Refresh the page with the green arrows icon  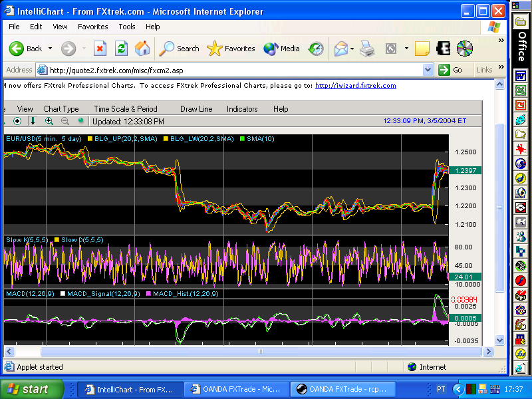(121, 49)
